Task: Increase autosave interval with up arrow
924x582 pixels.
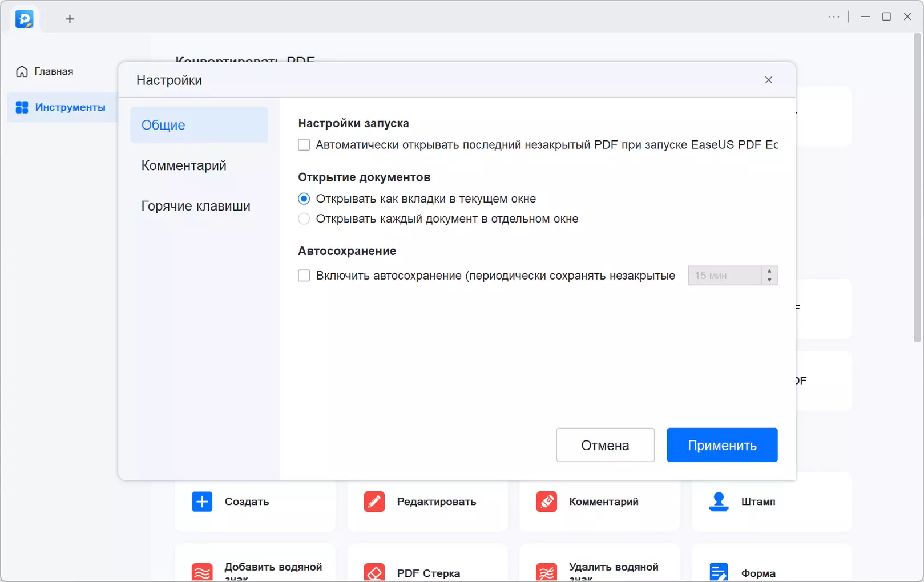Action: 769,271
